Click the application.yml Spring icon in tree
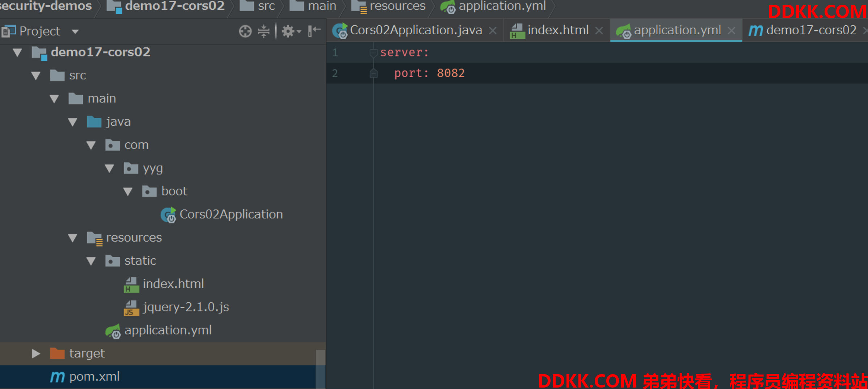868x389 pixels. click(x=113, y=331)
